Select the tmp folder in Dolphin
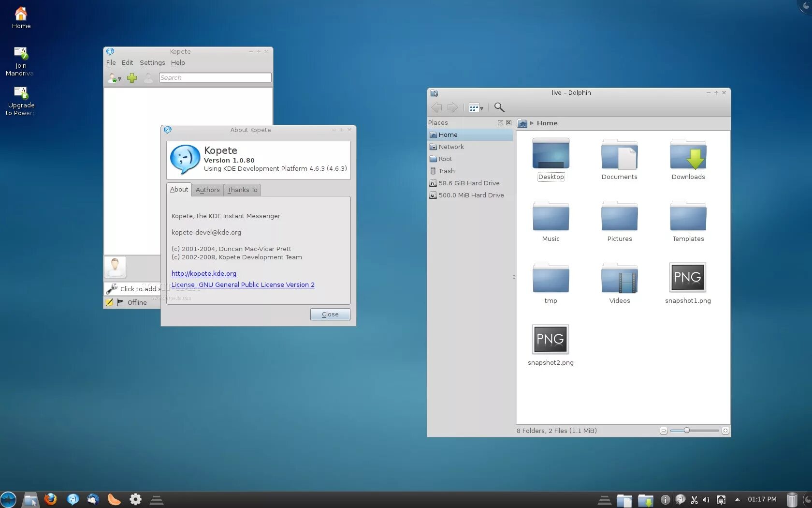Screen dimensions: 812x508 pos(551,283)
